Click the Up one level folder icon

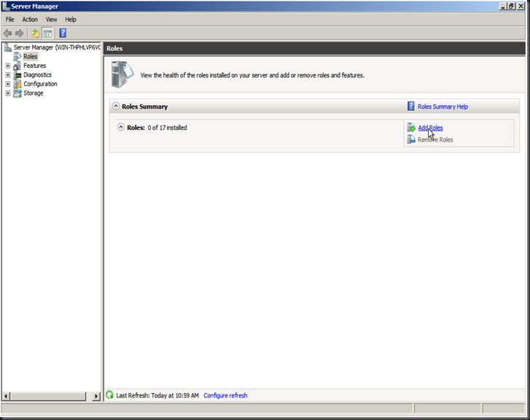click(x=35, y=33)
